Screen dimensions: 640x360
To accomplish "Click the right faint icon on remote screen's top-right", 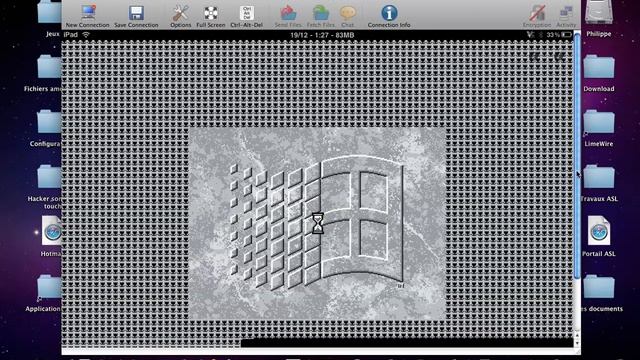I will pyautogui.click(x=559, y=56).
